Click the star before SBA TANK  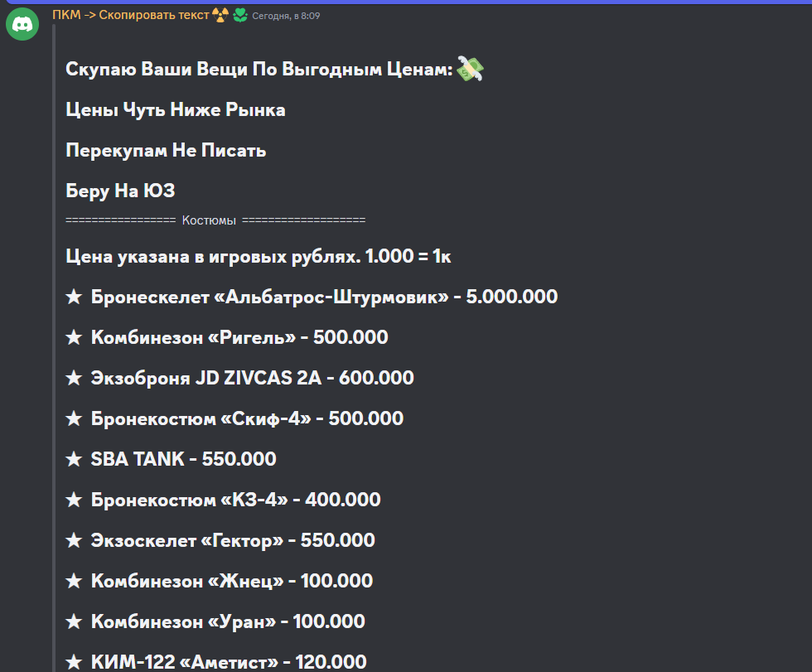[74, 459]
